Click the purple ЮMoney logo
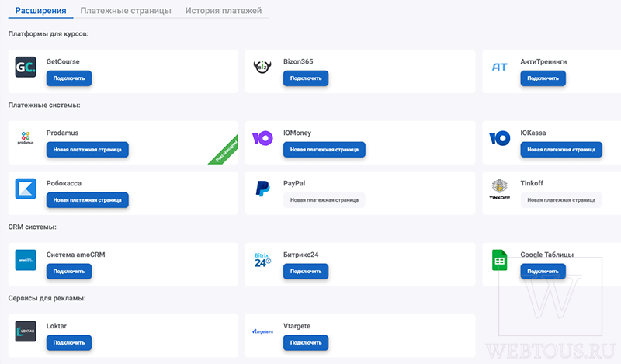The width and height of the screenshot is (621, 364). 262,138
